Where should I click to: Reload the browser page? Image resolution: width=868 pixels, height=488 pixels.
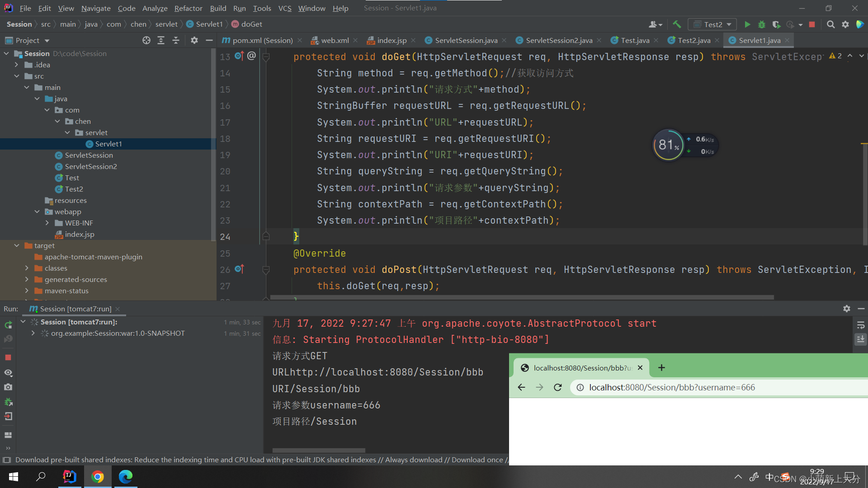click(x=557, y=387)
